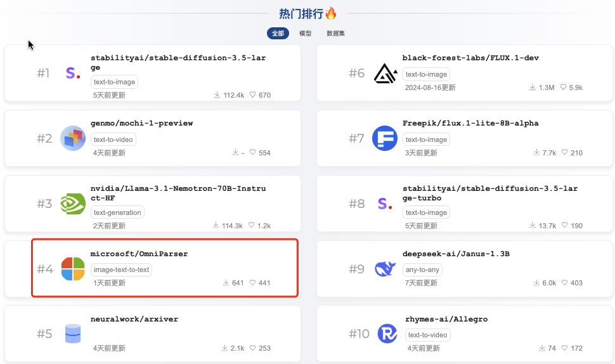Click the download icon beside 13.7k
This screenshot has width=615, height=364.
[532, 225]
